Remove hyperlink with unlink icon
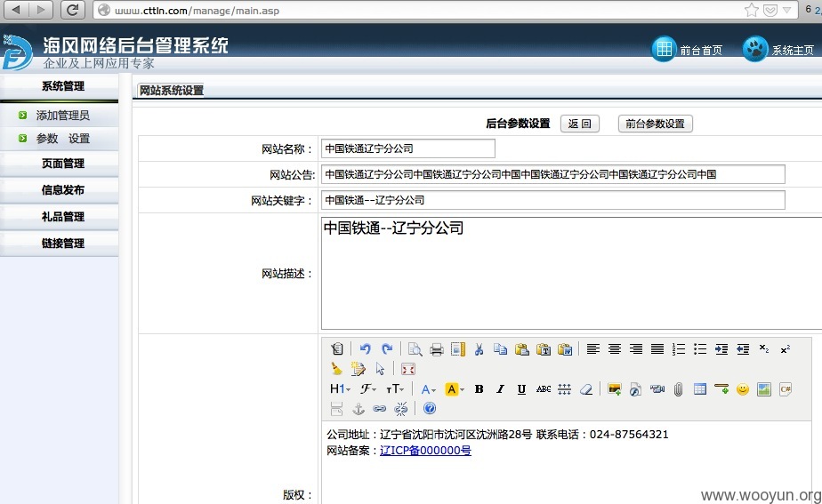 click(401, 409)
